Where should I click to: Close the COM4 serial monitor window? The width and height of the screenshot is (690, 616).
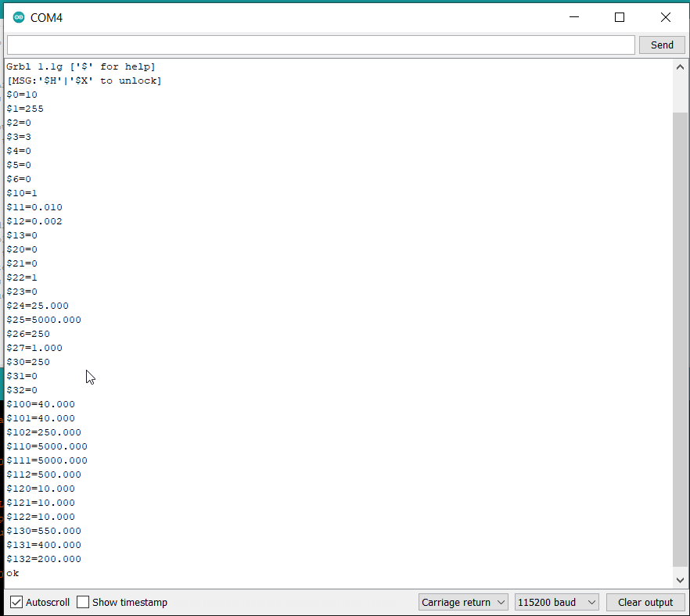(x=666, y=16)
